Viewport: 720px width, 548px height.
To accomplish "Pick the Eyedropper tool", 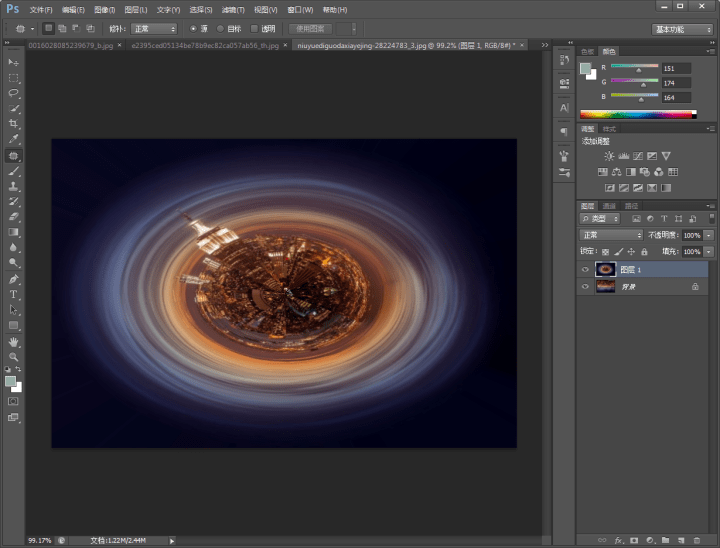I will [x=13, y=139].
